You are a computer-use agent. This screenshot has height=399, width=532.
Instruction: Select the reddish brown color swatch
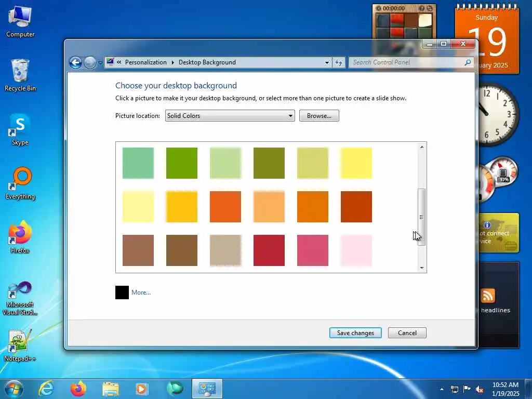coord(138,250)
